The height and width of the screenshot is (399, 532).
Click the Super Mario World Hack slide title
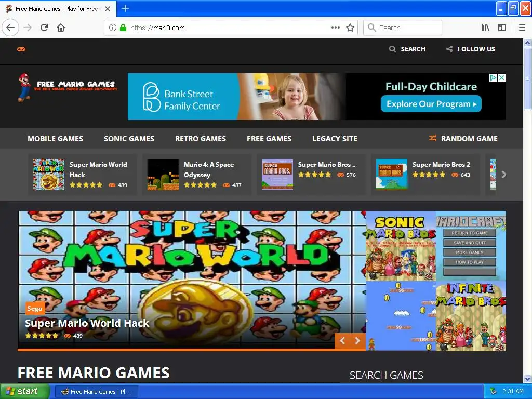click(x=87, y=323)
